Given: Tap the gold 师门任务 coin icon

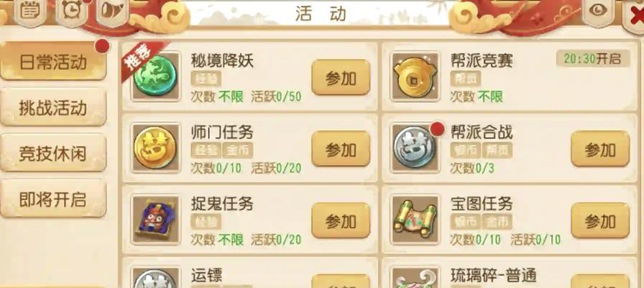Looking at the screenshot, I should (x=156, y=148).
